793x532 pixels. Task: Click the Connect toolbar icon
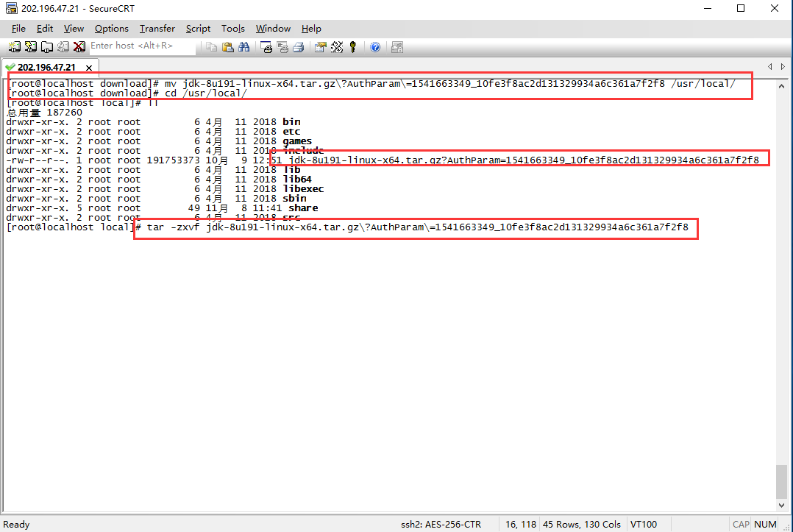click(14, 47)
